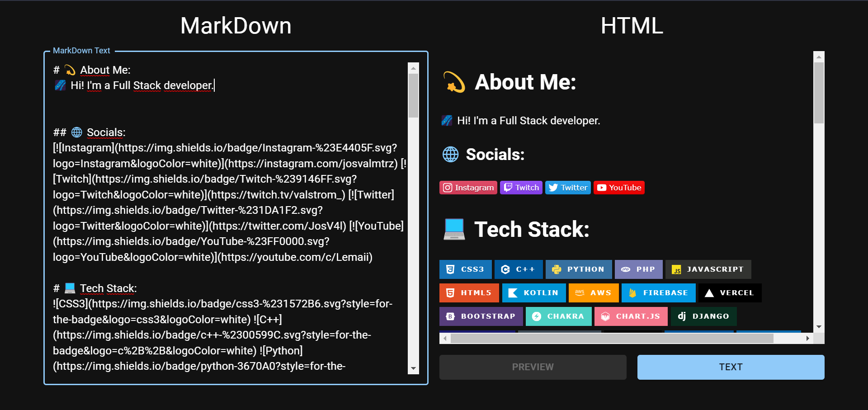This screenshot has height=410, width=868.
Task: Click the Django tech badge
Action: [x=703, y=316]
